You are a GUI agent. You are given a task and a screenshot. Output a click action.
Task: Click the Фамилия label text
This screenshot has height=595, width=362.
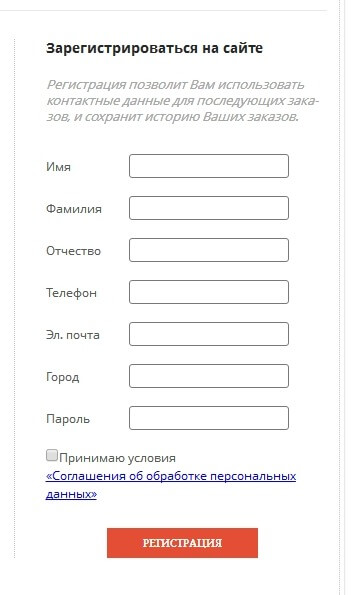tap(74, 209)
